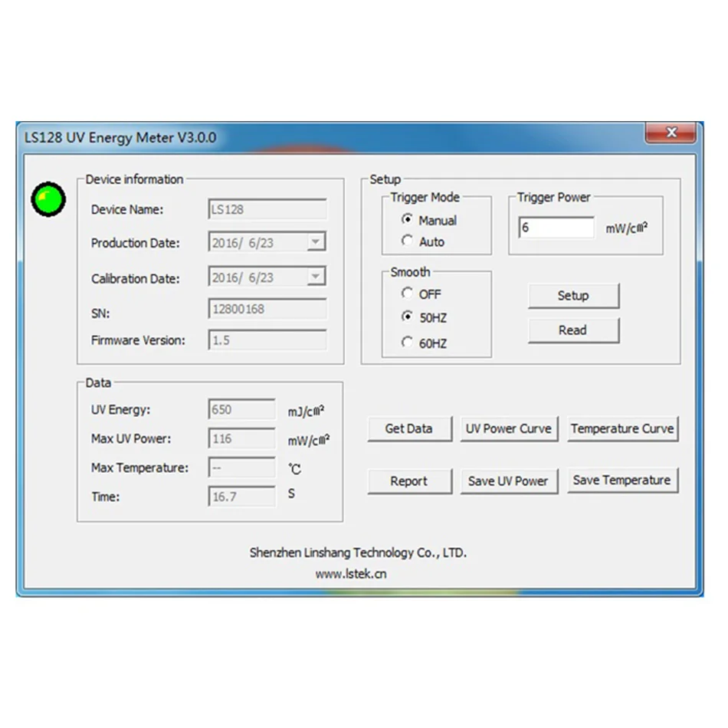Click the green connection status indicator
This screenshot has height=728, width=728.
(x=48, y=199)
